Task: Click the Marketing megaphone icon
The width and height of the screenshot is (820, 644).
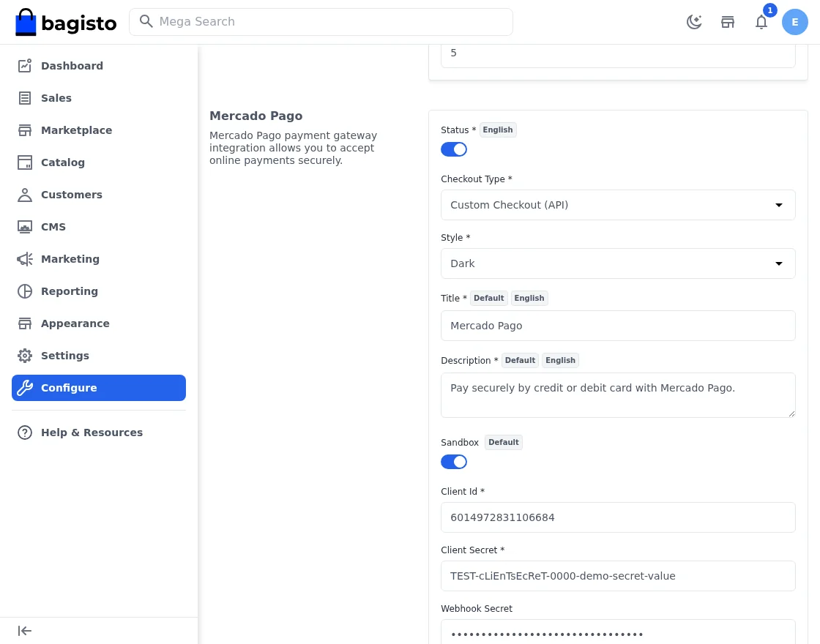Action: coord(25,259)
